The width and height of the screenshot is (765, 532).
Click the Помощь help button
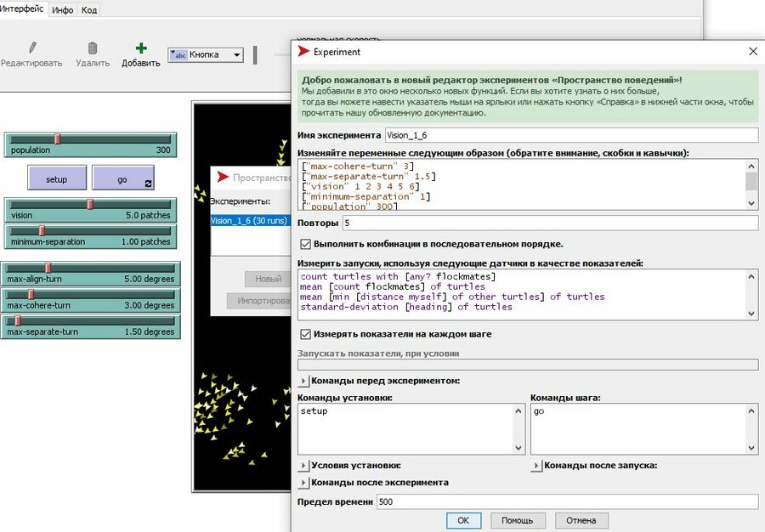coord(517,520)
